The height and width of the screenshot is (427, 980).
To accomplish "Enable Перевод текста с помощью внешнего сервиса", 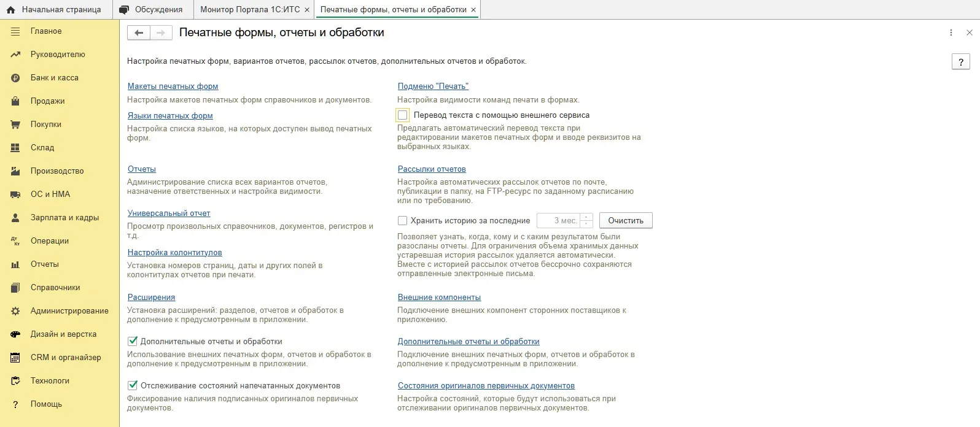I will point(403,115).
